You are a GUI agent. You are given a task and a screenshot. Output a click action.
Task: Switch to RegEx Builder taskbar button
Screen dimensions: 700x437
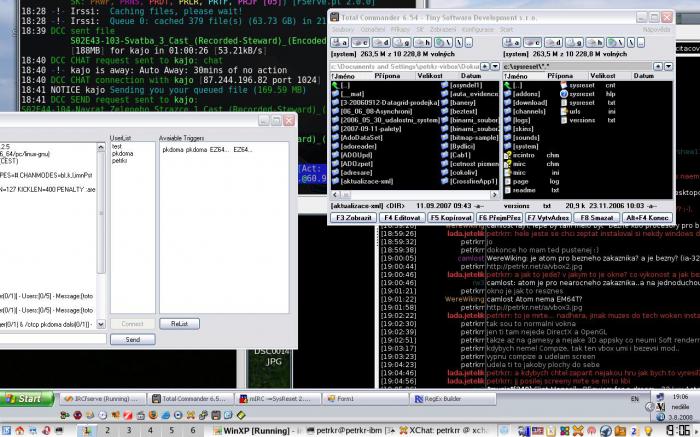pos(454,399)
